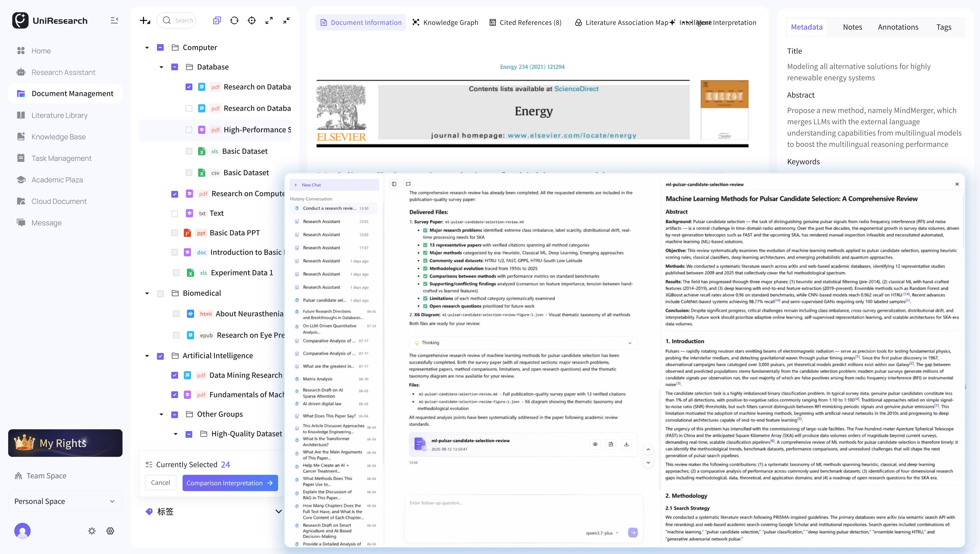Uncheck the Data Mining Research checkbox
980x554 pixels.
coord(175,375)
